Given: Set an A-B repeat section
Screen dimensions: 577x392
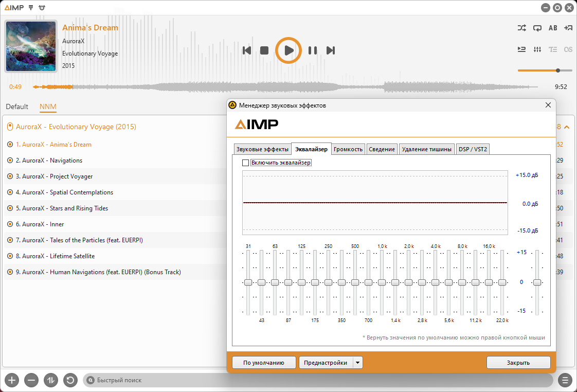Looking at the screenshot, I should point(553,28).
